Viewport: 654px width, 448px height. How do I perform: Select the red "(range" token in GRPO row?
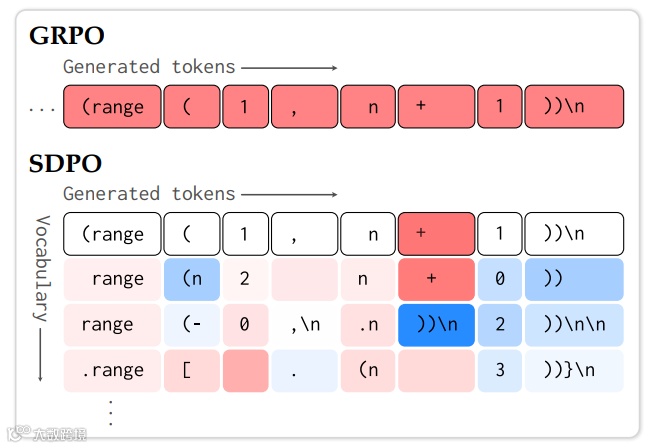click(112, 107)
